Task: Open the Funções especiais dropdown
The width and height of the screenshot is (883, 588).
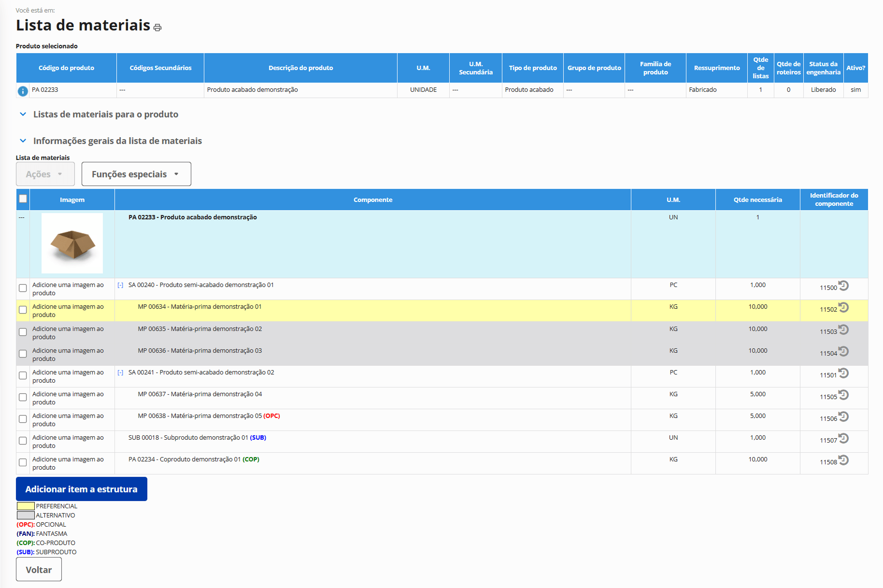Action: 136,174
